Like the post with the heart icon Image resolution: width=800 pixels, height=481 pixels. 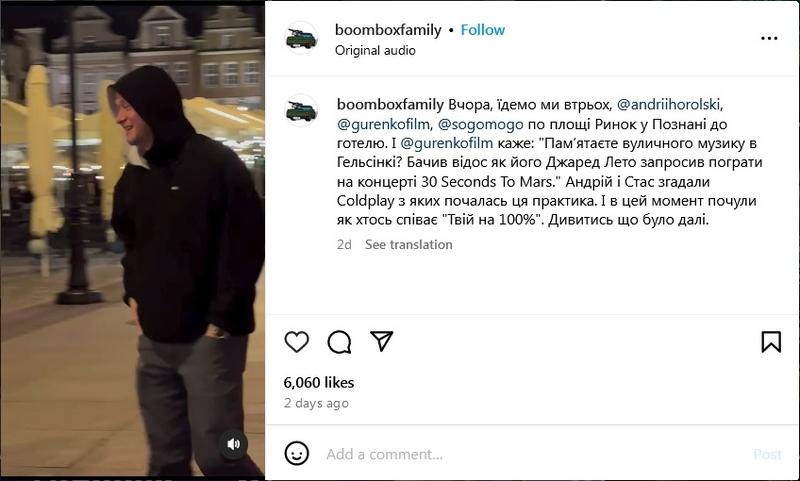tap(296, 342)
